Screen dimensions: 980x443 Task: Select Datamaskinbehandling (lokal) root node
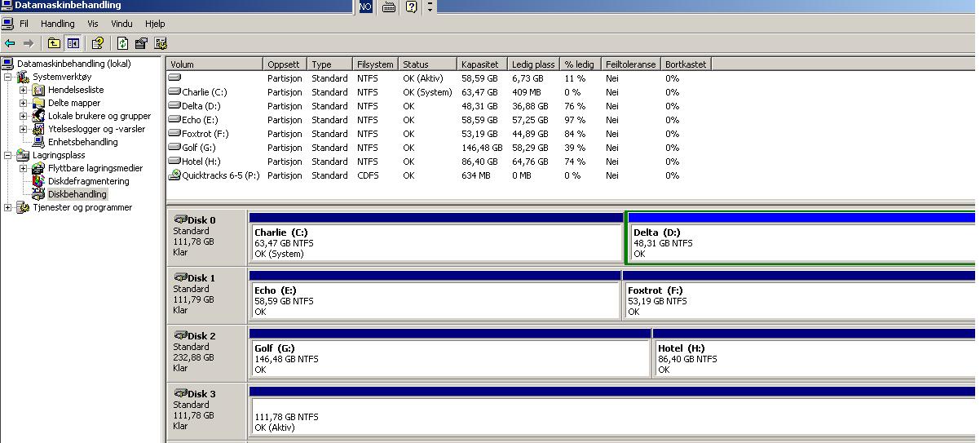tap(73, 64)
